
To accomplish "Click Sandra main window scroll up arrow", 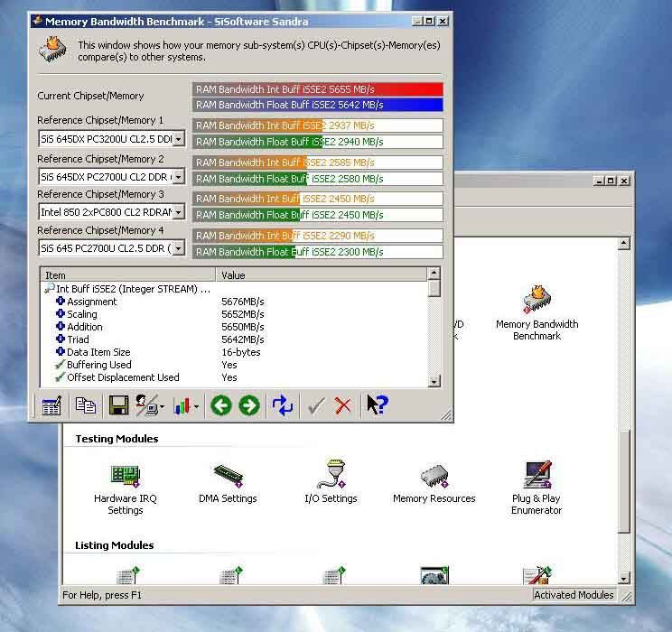I will [x=624, y=244].
